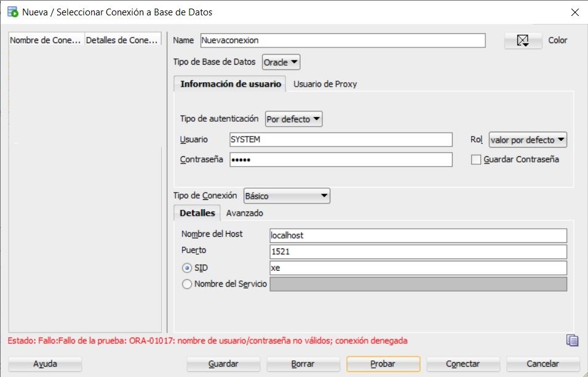The height and width of the screenshot is (377, 588).
Task: Click into the Contraseña password field
Action: click(x=341, y=160)
